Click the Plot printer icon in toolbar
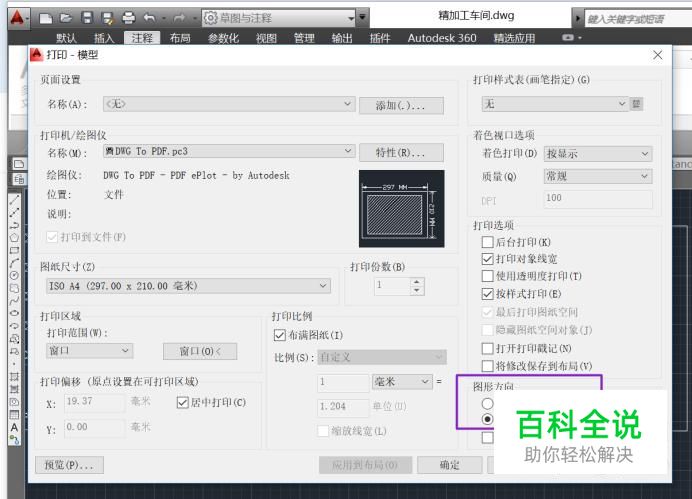 point(128,18)
